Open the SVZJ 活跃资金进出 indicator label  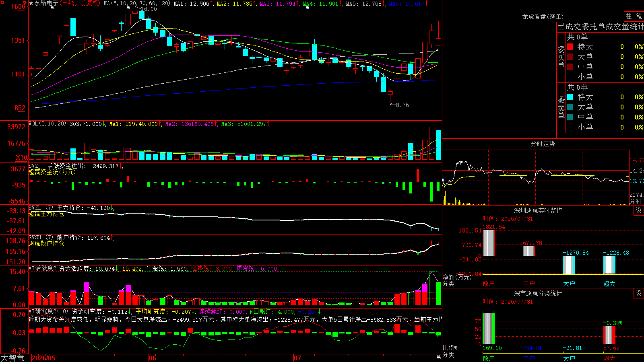point(57,166)
